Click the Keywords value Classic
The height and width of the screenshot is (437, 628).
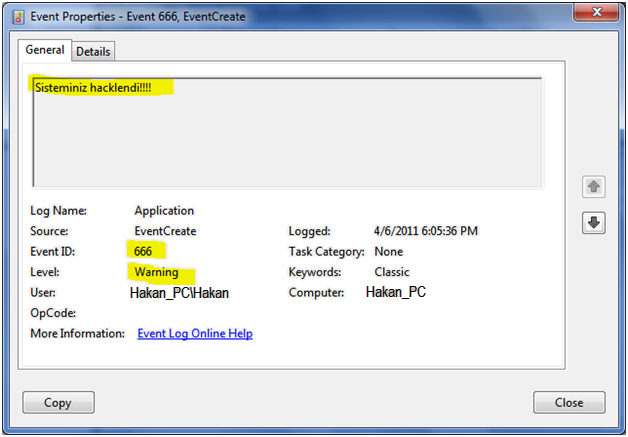392,272
